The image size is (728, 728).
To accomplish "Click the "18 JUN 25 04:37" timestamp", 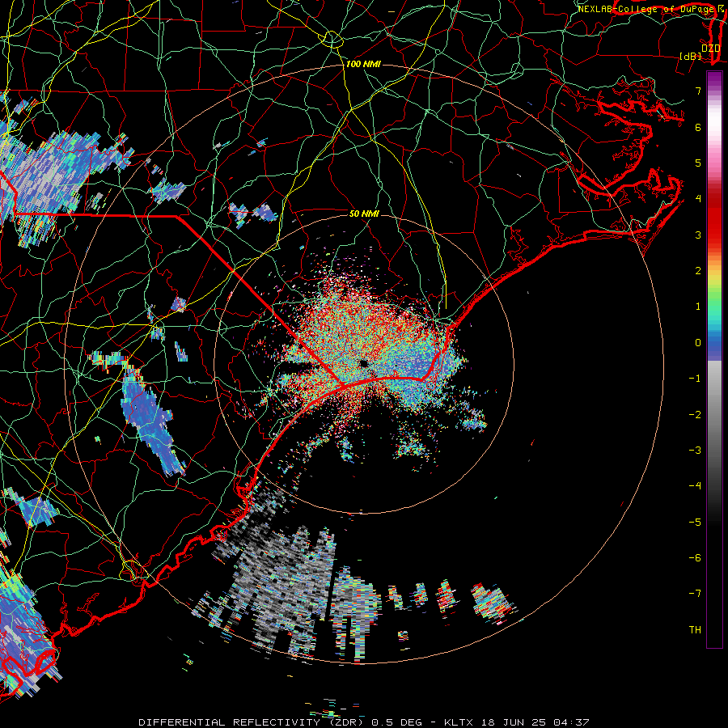I will [x=534, y=722].
